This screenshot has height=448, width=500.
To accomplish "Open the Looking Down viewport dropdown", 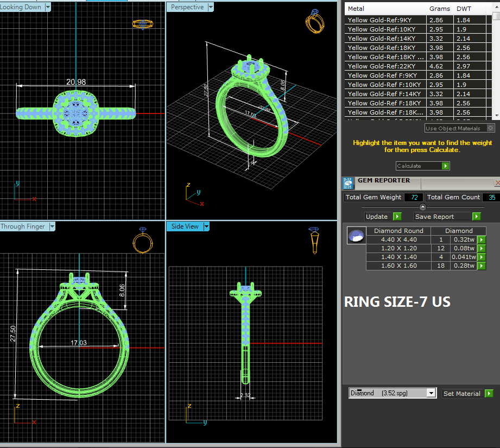I will pyautogui.click(x=48, y=7).
